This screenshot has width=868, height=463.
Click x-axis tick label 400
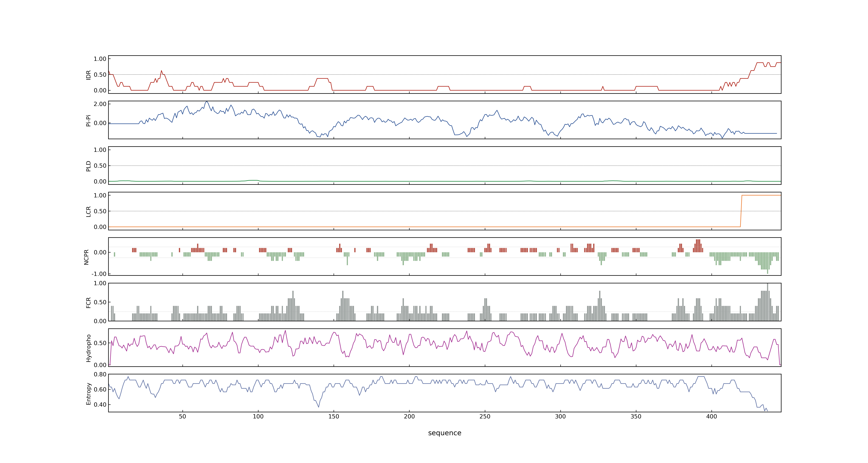(x=712, y=416)
